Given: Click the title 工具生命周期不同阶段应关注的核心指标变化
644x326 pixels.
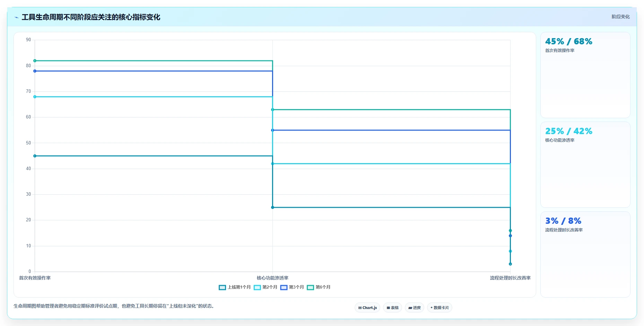Looking at the screenshot, I should (x=91, y=17).
